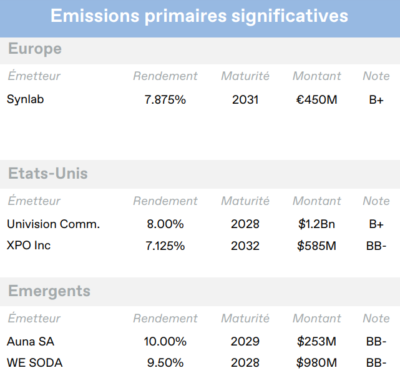The width and height of the screenshot is (400, 378).
Task: Click the 8.00% yield value
Action: (165, 224)
